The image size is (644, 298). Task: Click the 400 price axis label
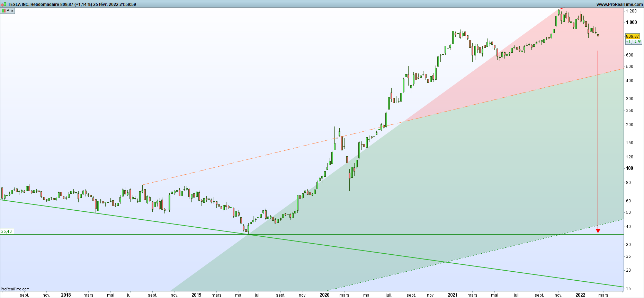629,81
